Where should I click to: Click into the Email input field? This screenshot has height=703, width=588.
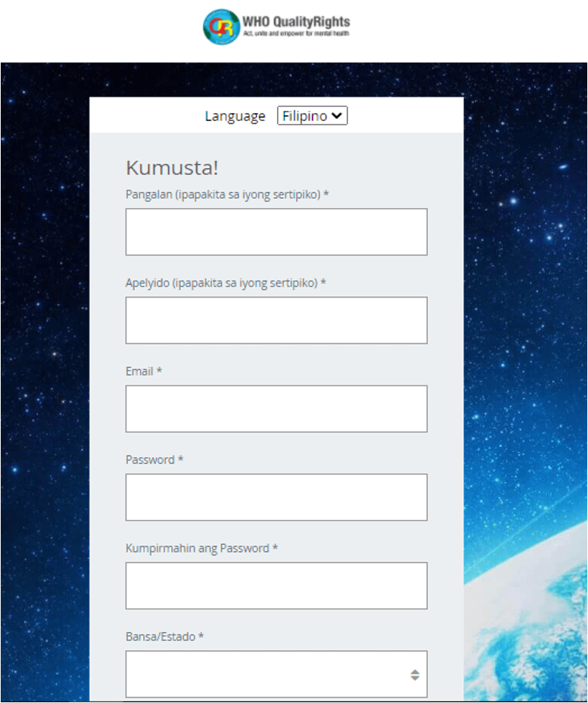(276, 408)
